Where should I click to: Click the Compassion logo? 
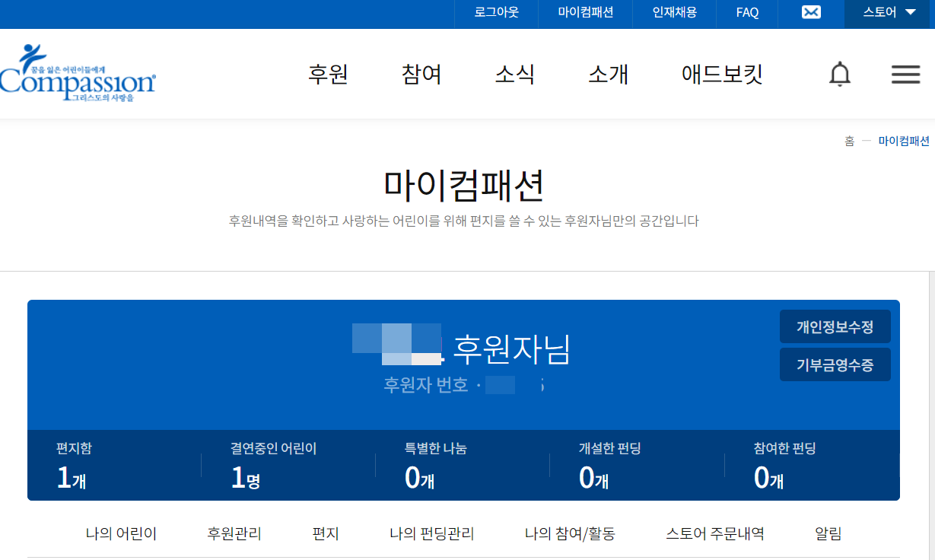pyautogui.click(x=78, y=73)
